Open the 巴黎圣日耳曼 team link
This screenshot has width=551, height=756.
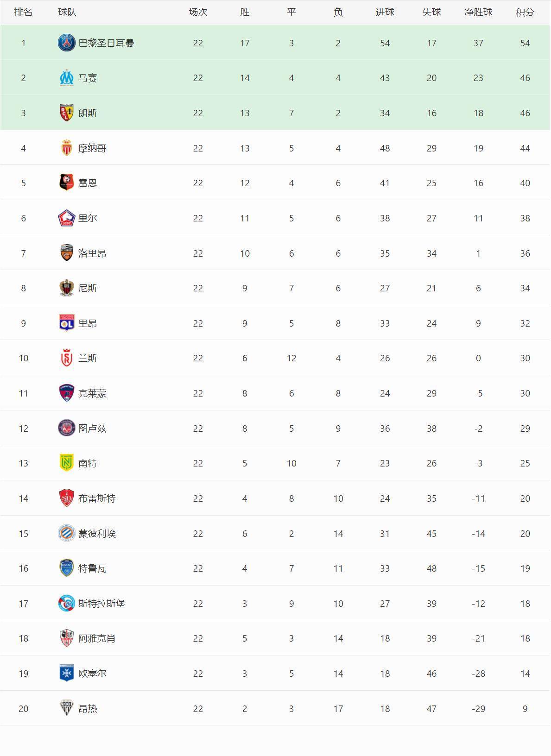106,43
